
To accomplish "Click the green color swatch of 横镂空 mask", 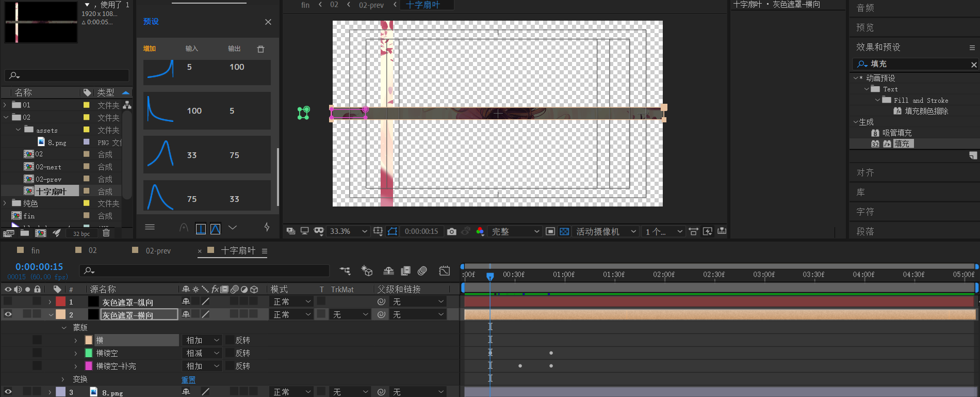I will [x=88, y=353].
